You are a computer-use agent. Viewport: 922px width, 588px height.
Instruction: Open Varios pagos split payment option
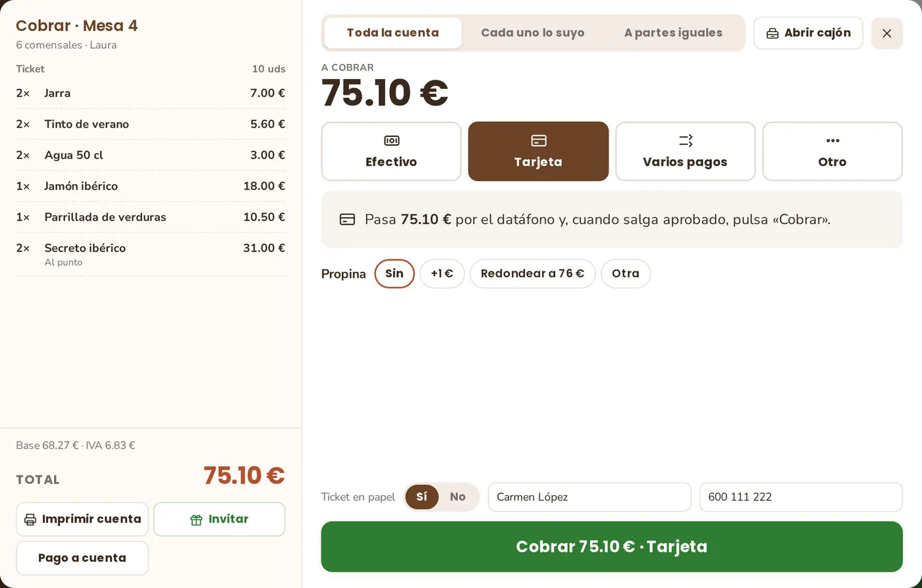685,151
